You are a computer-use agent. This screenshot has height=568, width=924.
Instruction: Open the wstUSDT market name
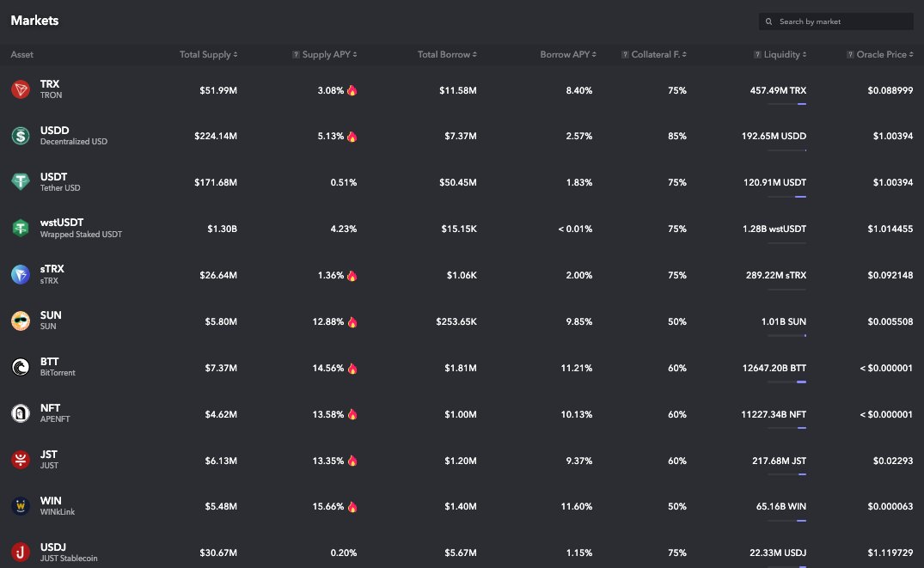pyautogui.click(x=61, y=223)
